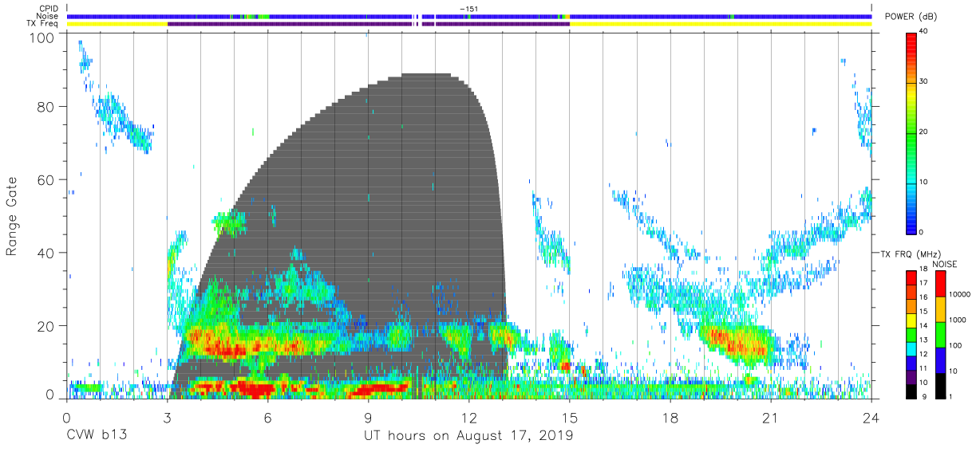Viewport: 980px width, 452px height.
Task: Click the POWER (dB) colorbar title
Action: pyautogui.click(x=911, y=17)
